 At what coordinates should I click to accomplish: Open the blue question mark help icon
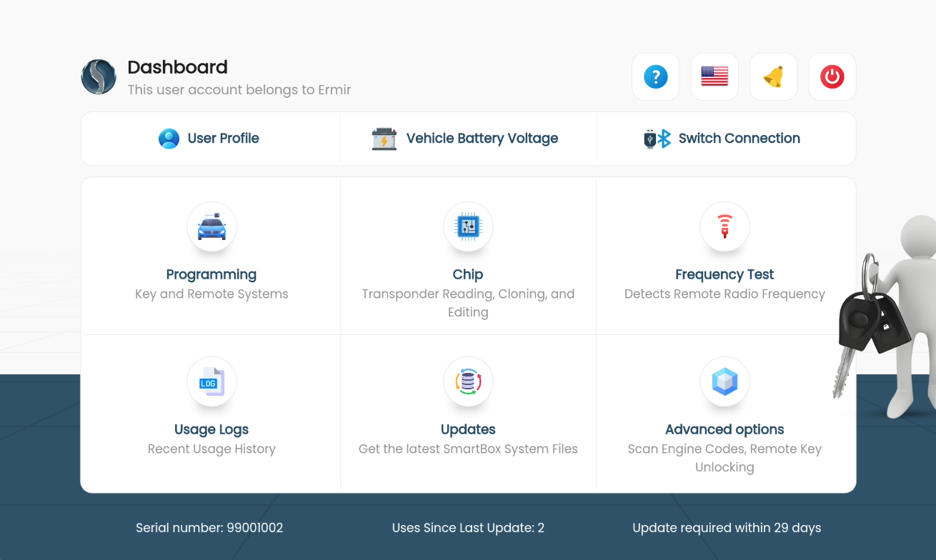(x=655, y=76)
